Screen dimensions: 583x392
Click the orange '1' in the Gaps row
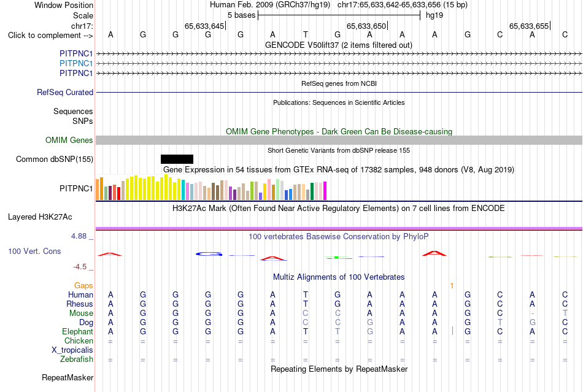coord(452,286)
